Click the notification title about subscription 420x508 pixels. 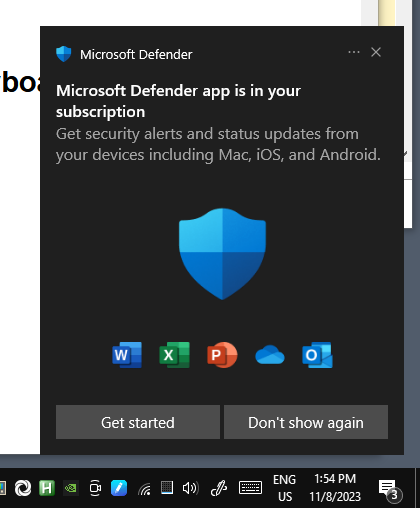pyautogui.click(x=178, y=101)
